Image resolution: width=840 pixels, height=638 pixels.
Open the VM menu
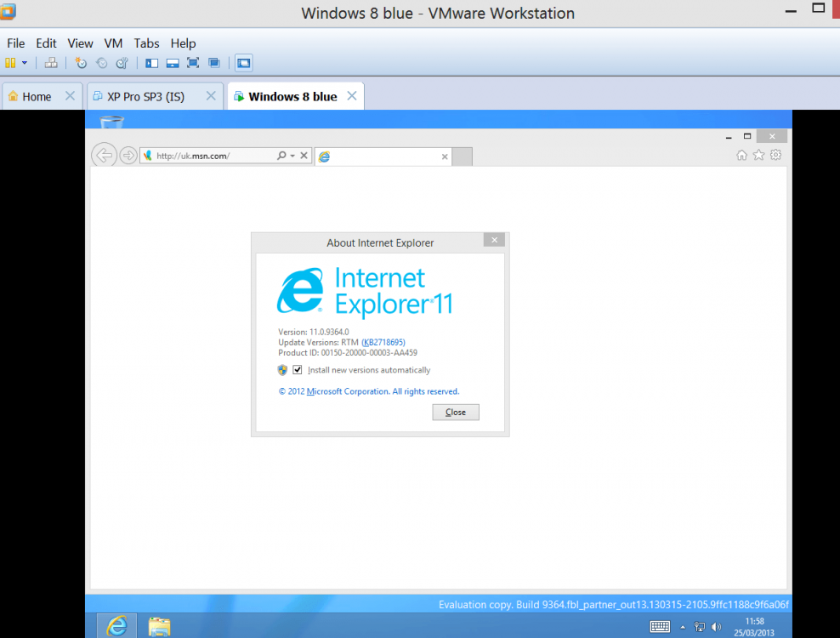[113, 43]
